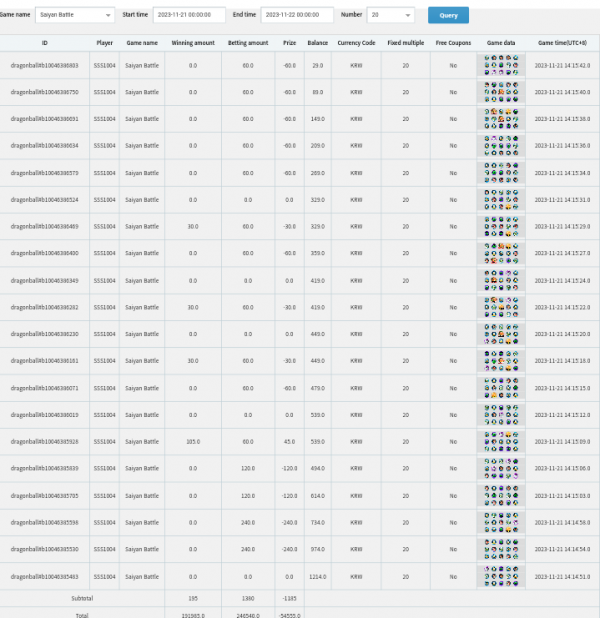Click the subtotal prize -1185
This screenshot has height=618, width=600.
click(289, 598)
